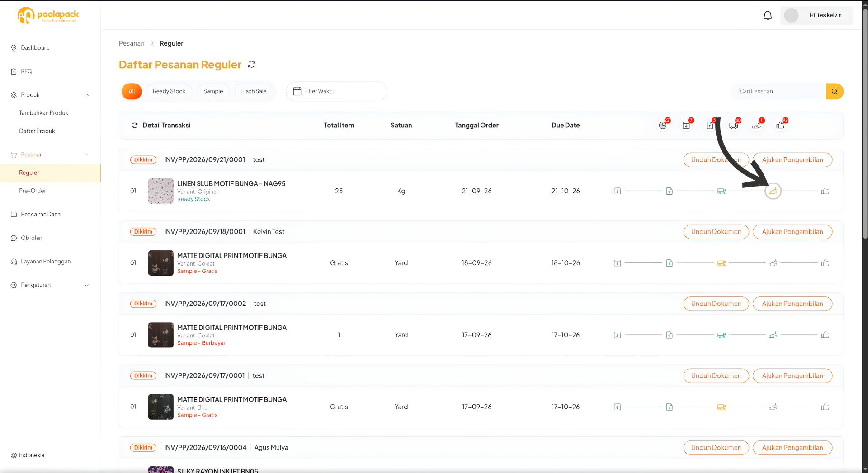868x473 pixels.
Task: Click the orange search magnifier button
Action: point(835,91)
